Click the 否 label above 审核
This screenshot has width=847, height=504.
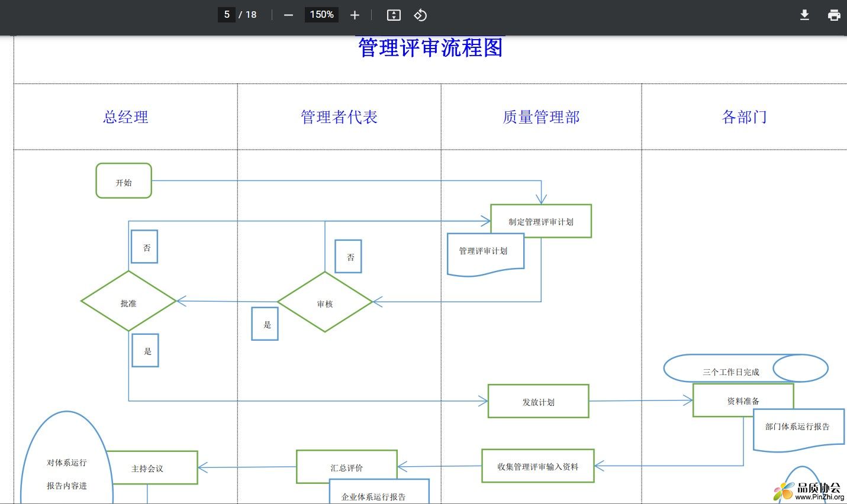click(348, 256)
